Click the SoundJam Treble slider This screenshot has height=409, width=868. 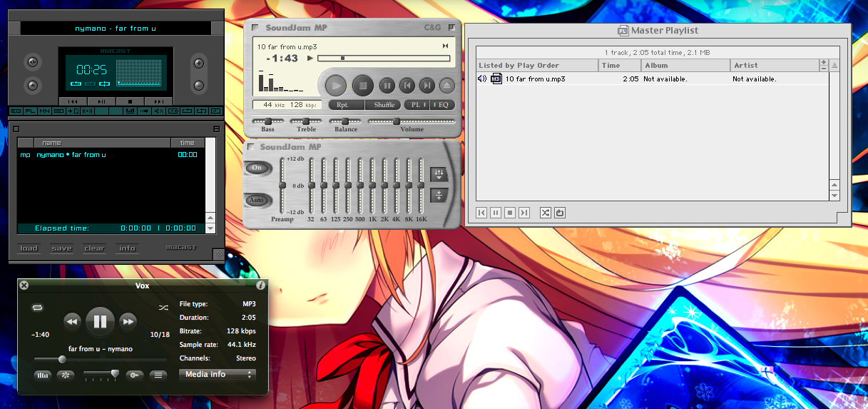pyautogui.click(x=307, y=121)
